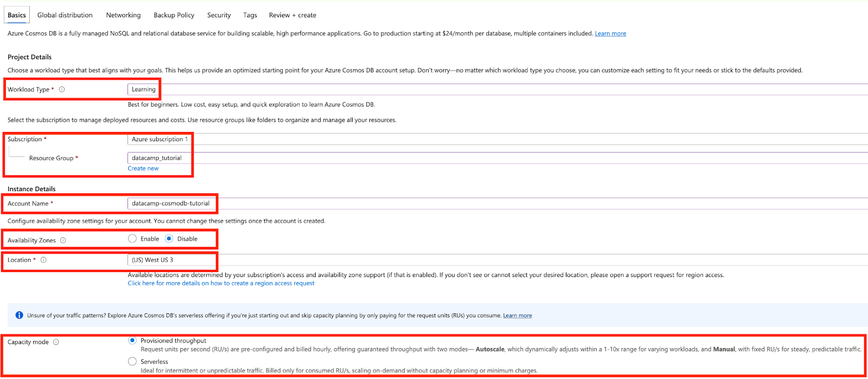Screen dimensions: 868x379
Task: Open the Workload Type info icon
Action: (x=62, y=90)
